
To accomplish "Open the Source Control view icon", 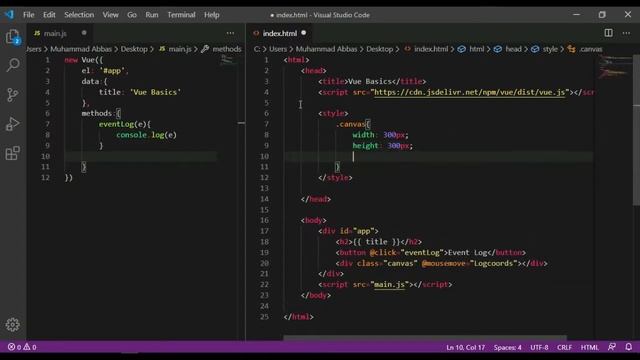I will coord(13,95).
